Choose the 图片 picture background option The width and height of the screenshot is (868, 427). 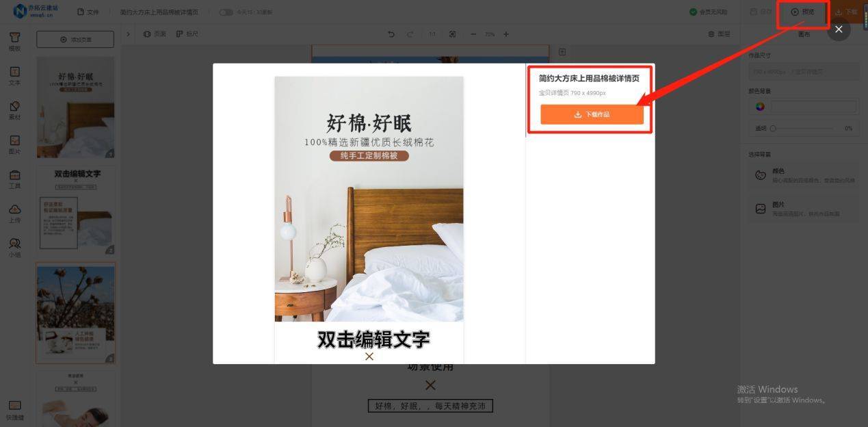pyautogui.click(x=804, y=209)
